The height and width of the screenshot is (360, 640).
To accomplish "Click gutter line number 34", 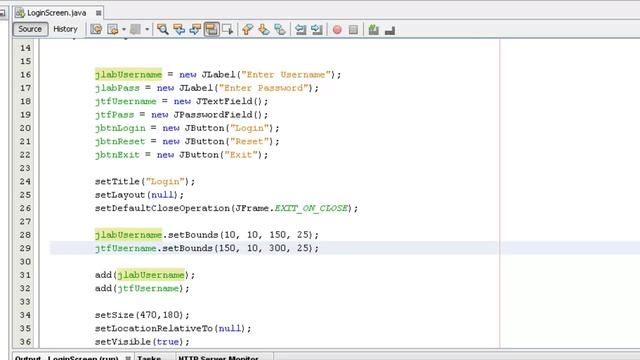I will (x=25, y=315).
